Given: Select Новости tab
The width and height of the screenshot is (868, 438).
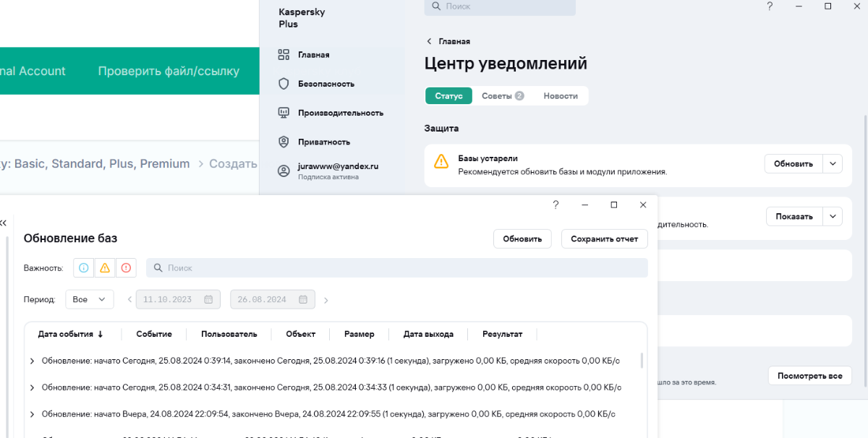Looking at the screenshot, I should pyautogui.click(x=561, y=96).
